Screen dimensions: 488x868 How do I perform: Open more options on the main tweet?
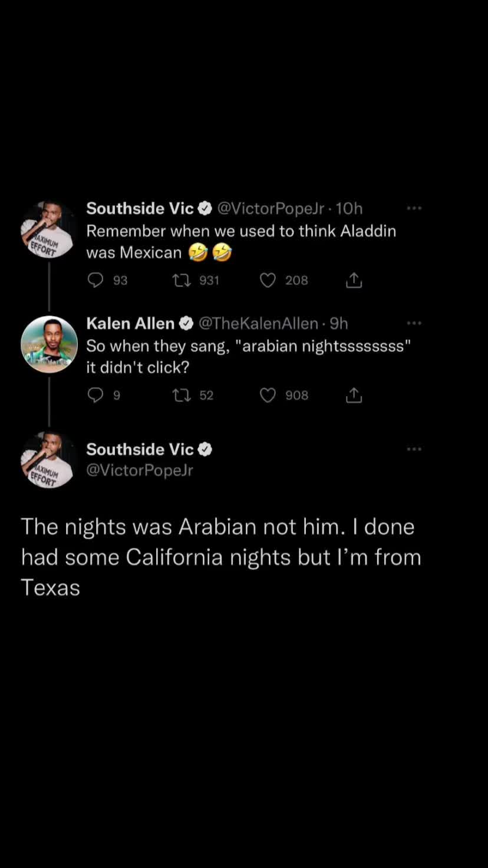(414, 449)
